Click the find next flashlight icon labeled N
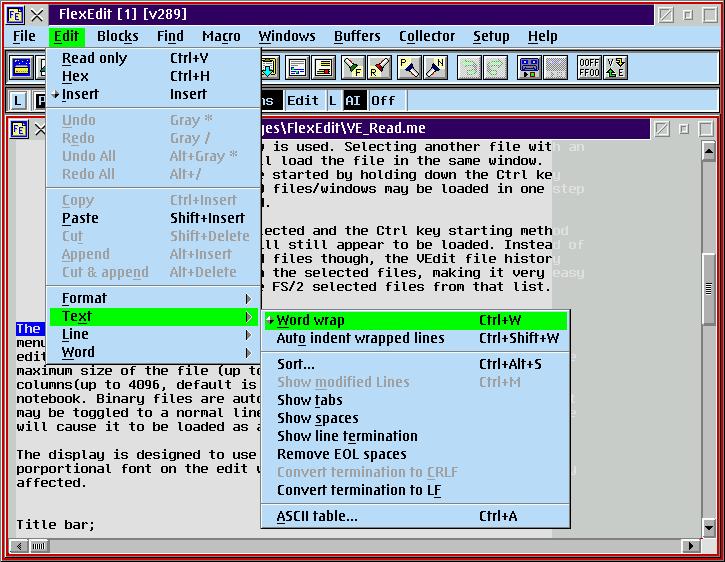 point(435,68)
